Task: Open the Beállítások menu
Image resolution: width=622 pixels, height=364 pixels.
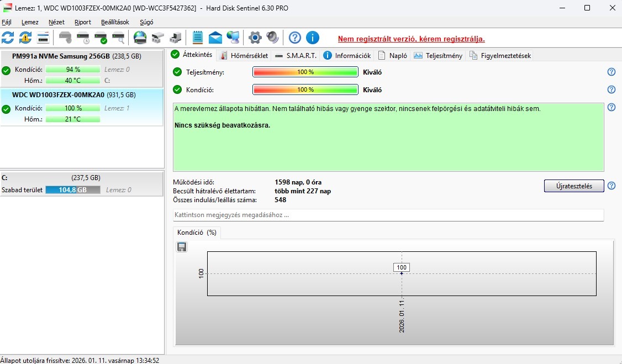Action: pos(115,22)
